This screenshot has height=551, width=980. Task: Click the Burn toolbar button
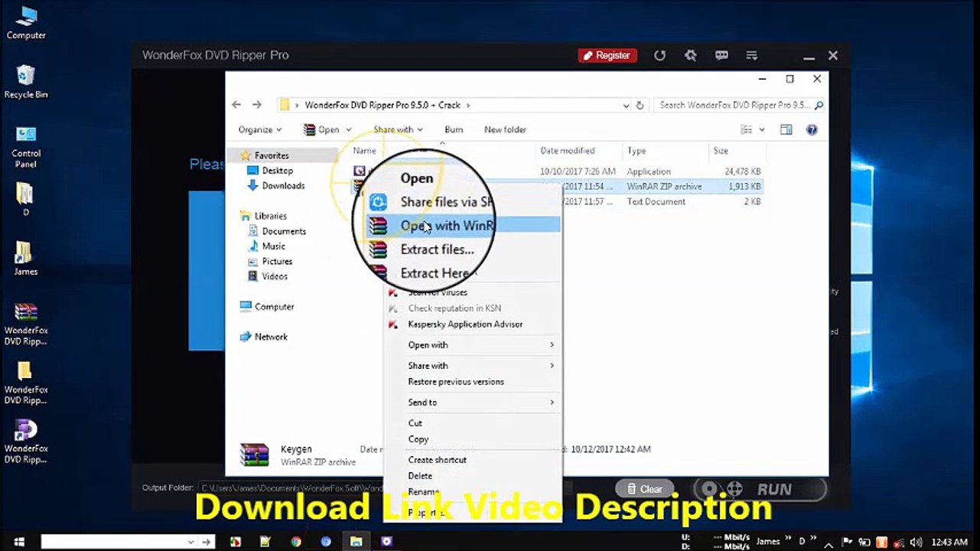[x=454, y=130]
